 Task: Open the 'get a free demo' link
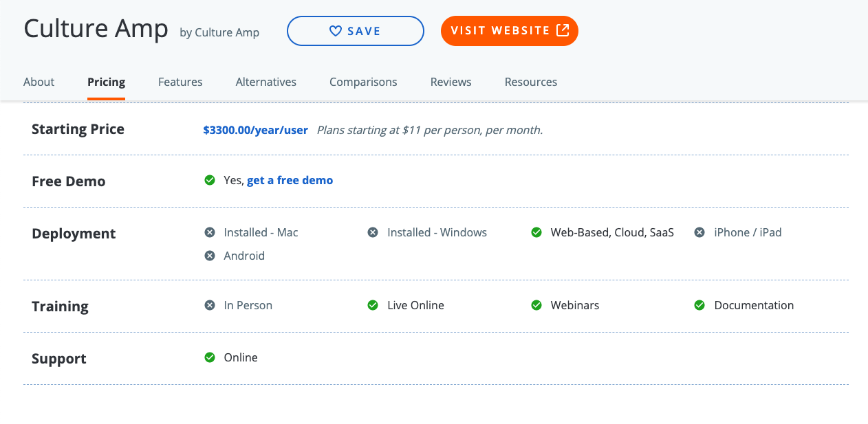(290, 180)
